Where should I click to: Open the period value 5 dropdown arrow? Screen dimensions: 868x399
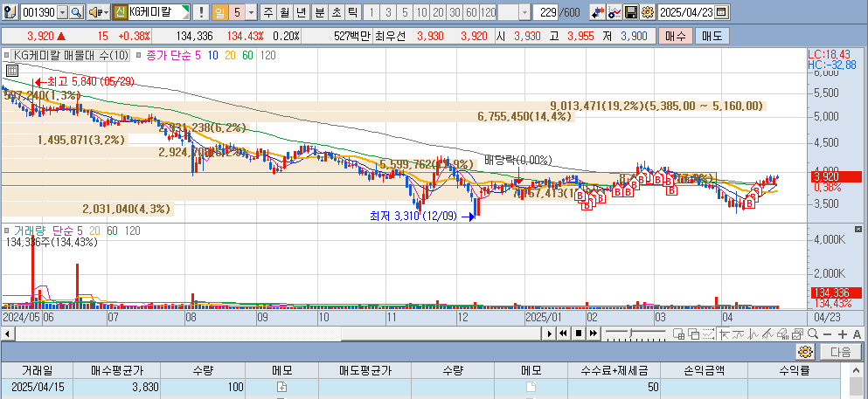[252, 11]
